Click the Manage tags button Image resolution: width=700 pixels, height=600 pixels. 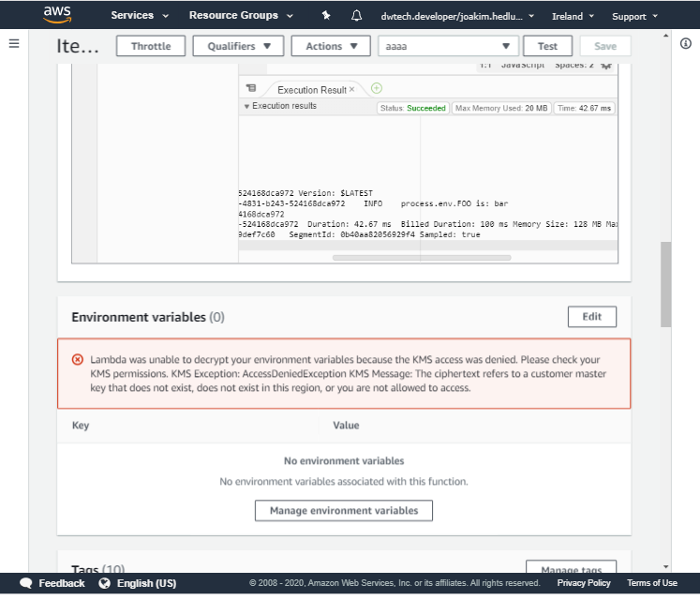pos(572,567)
